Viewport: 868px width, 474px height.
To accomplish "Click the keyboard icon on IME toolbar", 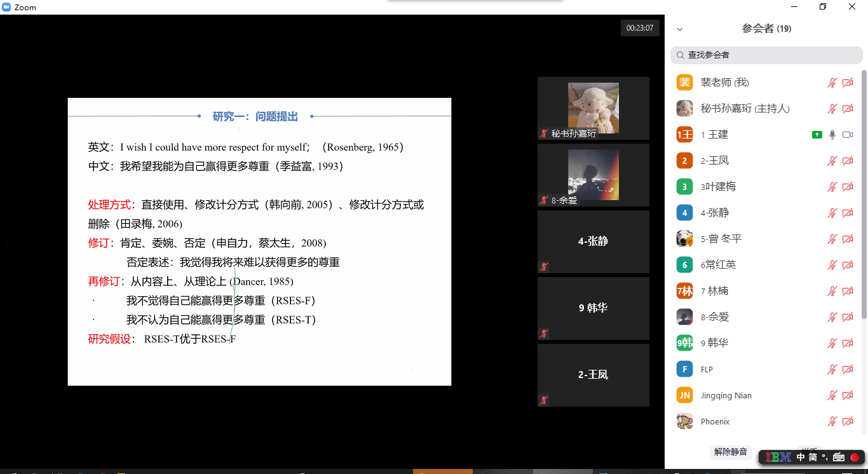I will [839, 457].
